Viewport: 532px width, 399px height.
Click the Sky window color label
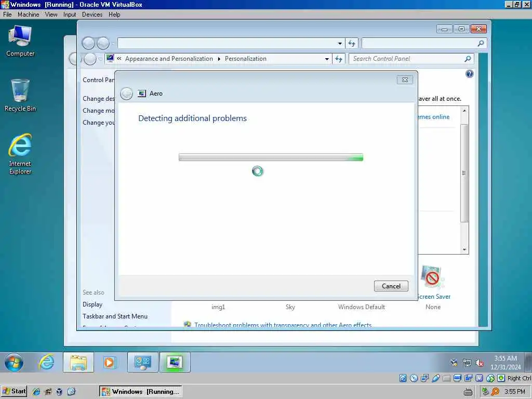[x=290, y=307]
